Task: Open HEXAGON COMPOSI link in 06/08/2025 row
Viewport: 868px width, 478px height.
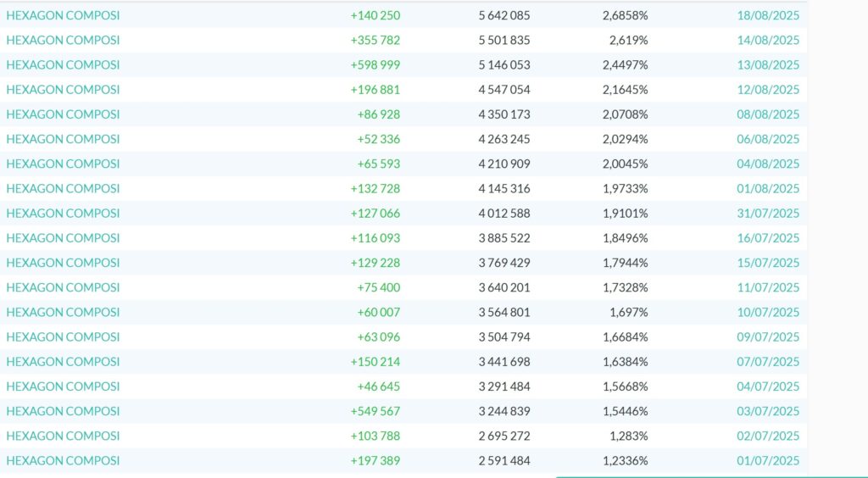Action: point(63,139)
